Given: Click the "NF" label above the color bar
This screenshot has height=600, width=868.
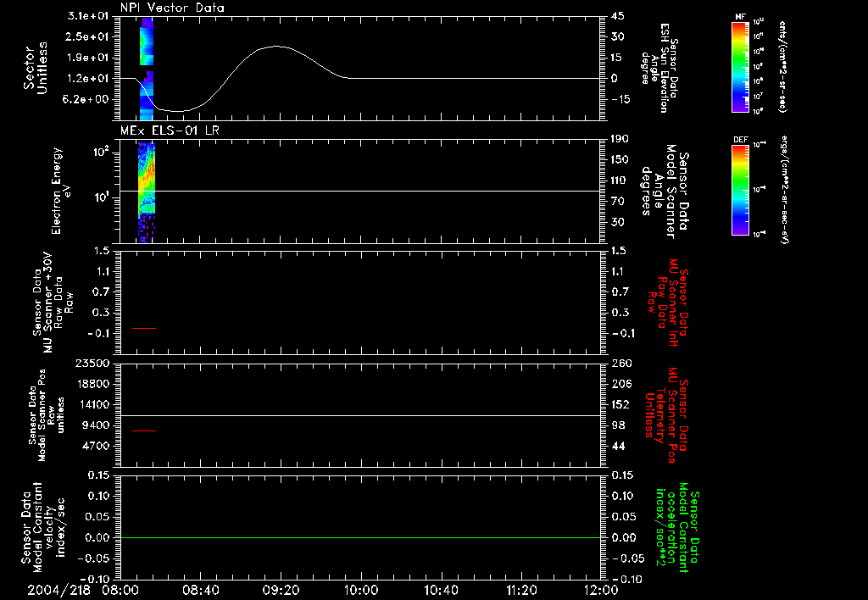Looking at the screenshot, I should [x=740, y=17].
